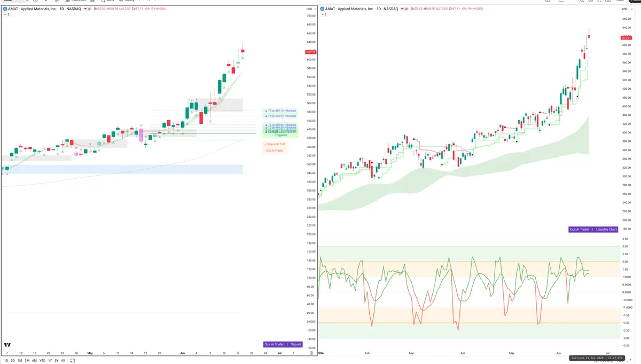Screen dimensions: 641x364
Task: Click the -2.00 level on oscillator axis
Action: [x=626, y=323]
